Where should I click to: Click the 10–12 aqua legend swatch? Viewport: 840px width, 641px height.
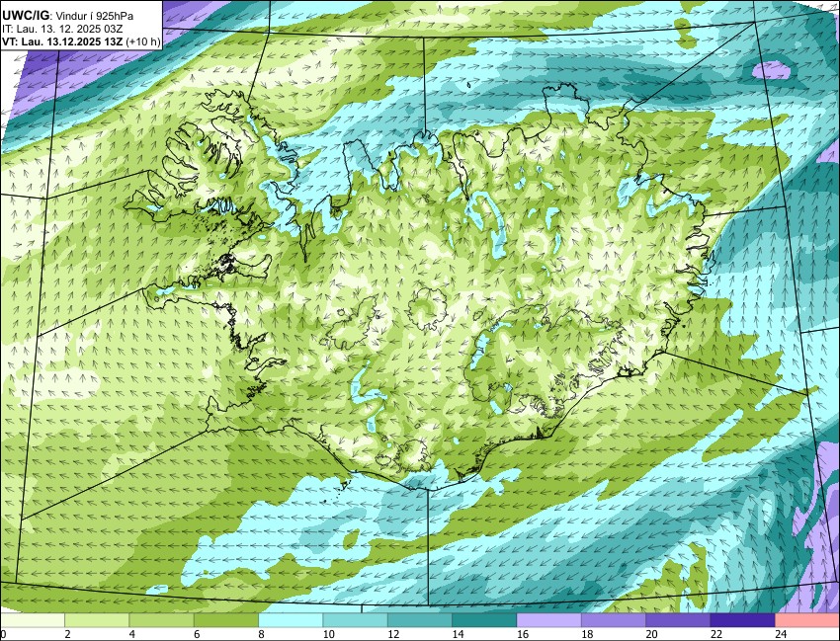click(355, 620)
